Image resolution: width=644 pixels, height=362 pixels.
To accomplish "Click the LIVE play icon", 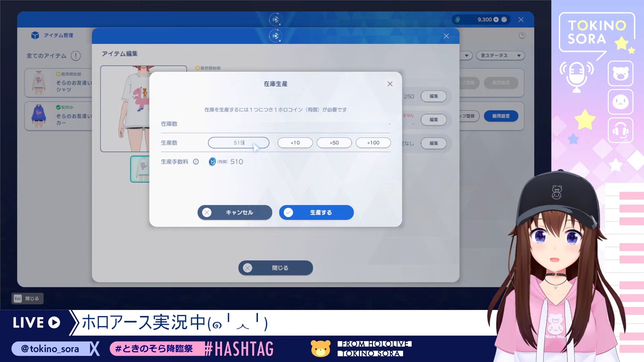I will (x=54, y=322).
